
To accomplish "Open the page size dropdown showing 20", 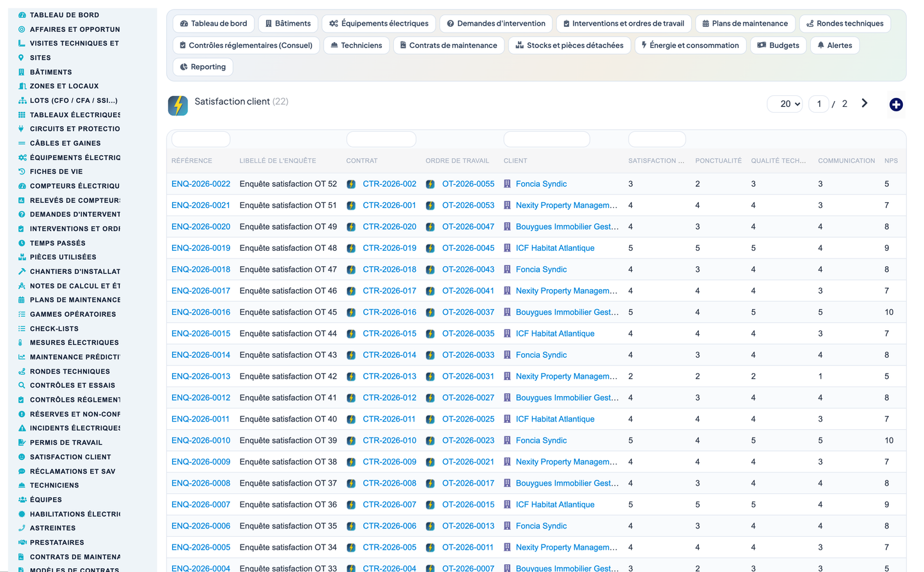I will [x=785, y=104].
